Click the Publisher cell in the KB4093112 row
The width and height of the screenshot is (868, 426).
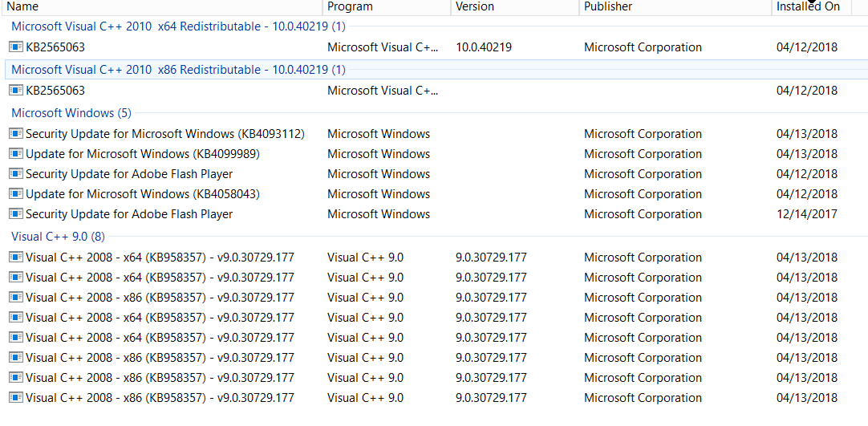tap(643, 134)
